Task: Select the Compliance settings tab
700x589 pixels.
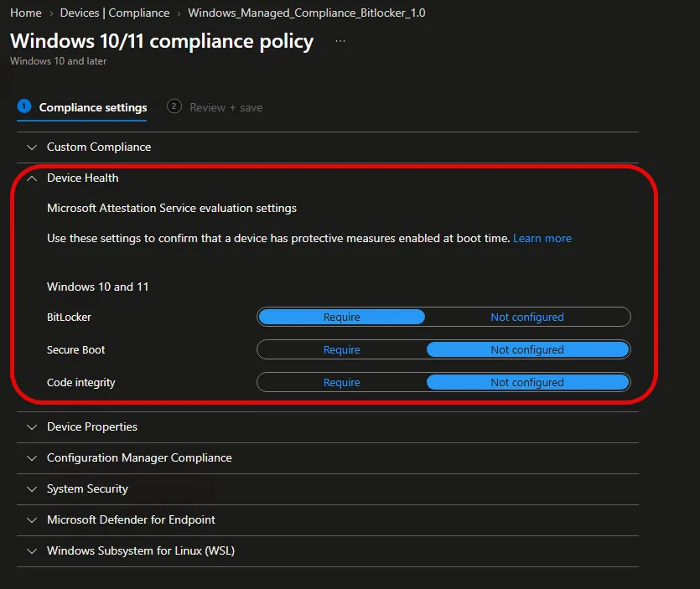Action: pyautogui.click(x=82, y=107)
